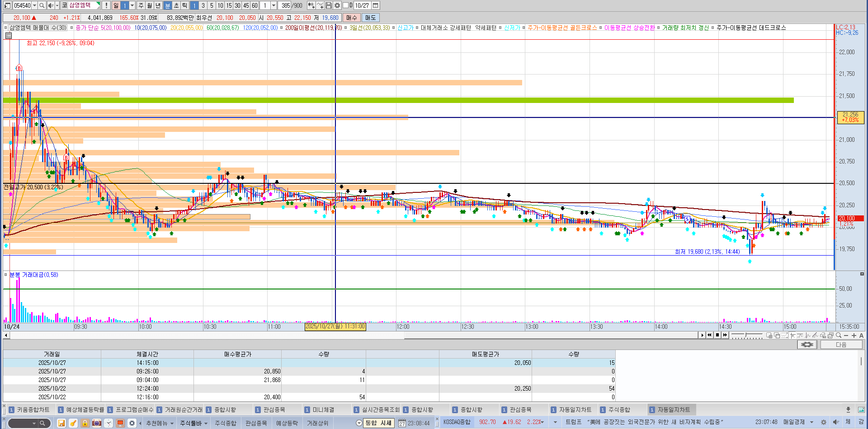Screen dimensions: 868x429
Task: Select the 월 (monthly) chart period toggle
Action: [149, 5]
